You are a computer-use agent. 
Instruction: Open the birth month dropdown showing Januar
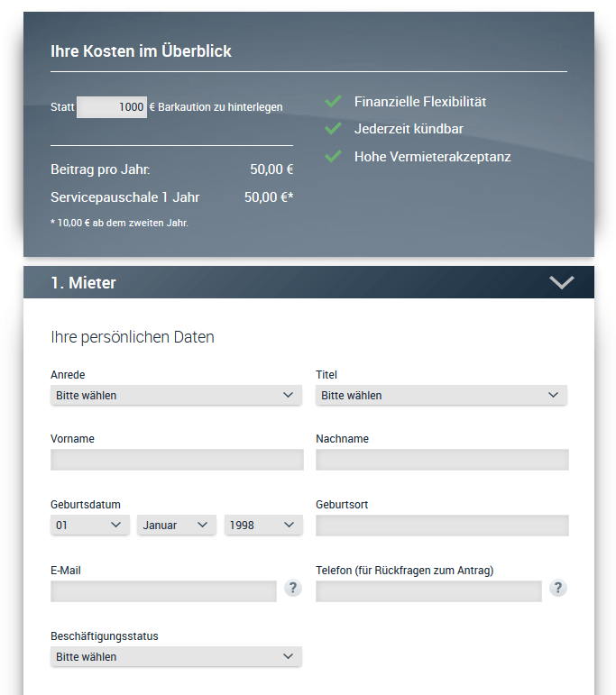[x=176, y=525]
